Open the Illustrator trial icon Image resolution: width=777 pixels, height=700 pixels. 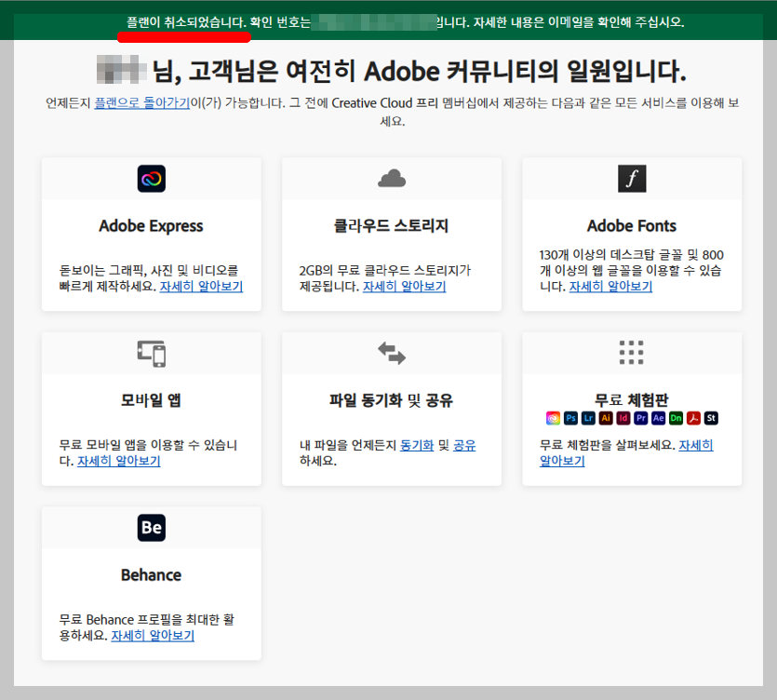(606, 418)
